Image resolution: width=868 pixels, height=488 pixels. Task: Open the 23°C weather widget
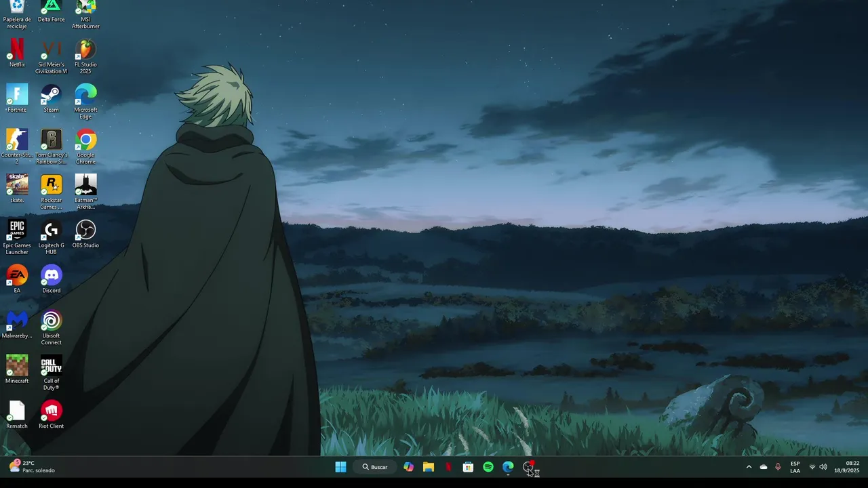pyautogui.click(x=33, y=467)
